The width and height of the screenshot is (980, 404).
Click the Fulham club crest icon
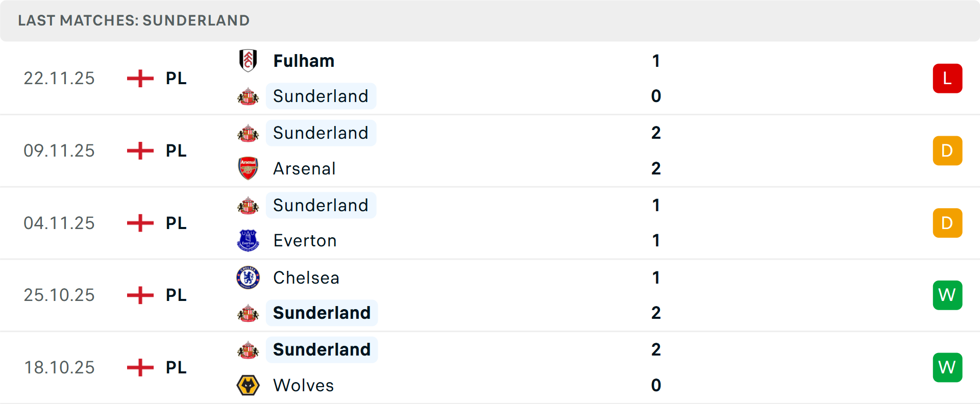248,60
